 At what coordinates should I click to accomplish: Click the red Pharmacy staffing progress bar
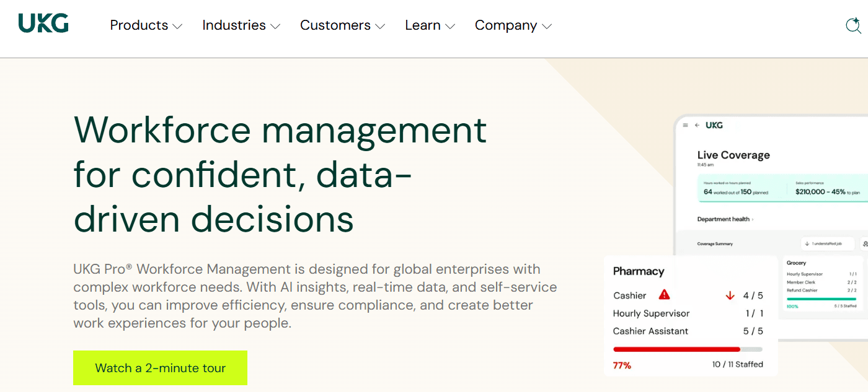point(688,349)
